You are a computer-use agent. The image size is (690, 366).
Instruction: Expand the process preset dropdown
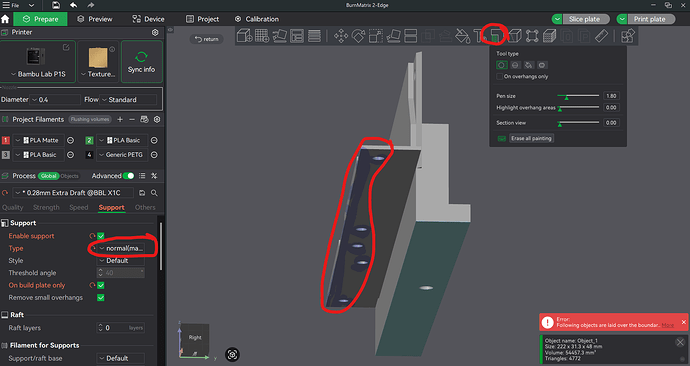73,193
